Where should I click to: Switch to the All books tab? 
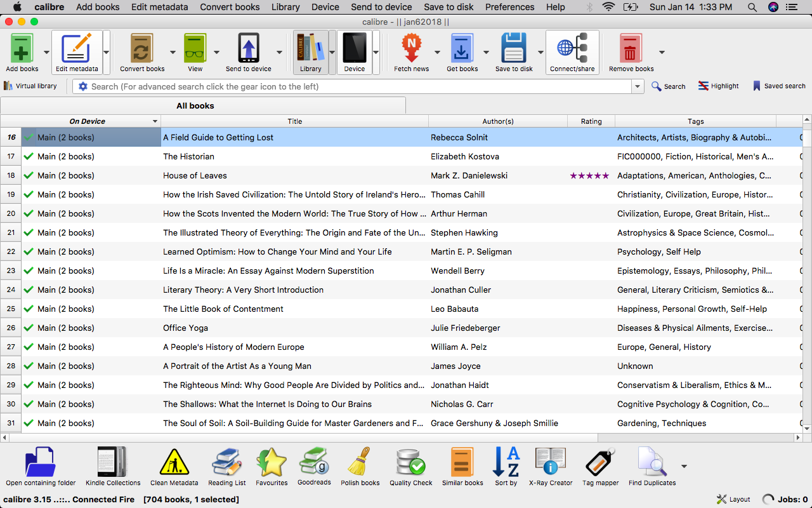click(x=195, y=106)
